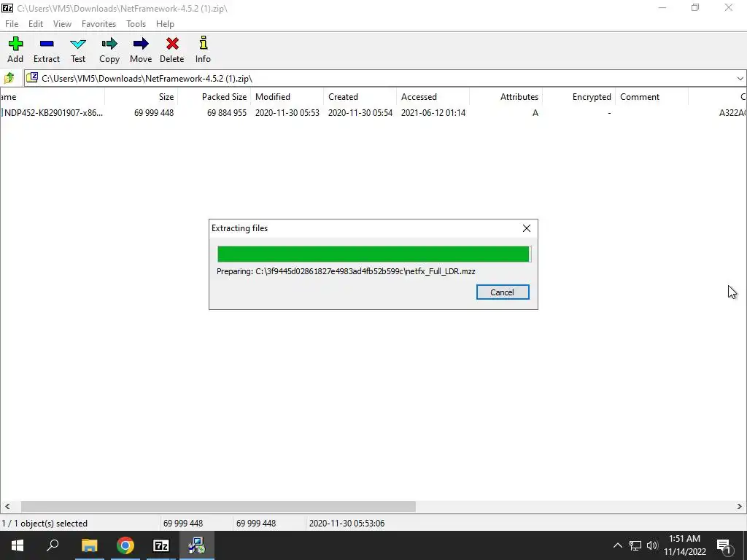747x560 pixels.
Task: Click the left scroll arrow
Action: [7, 506]
